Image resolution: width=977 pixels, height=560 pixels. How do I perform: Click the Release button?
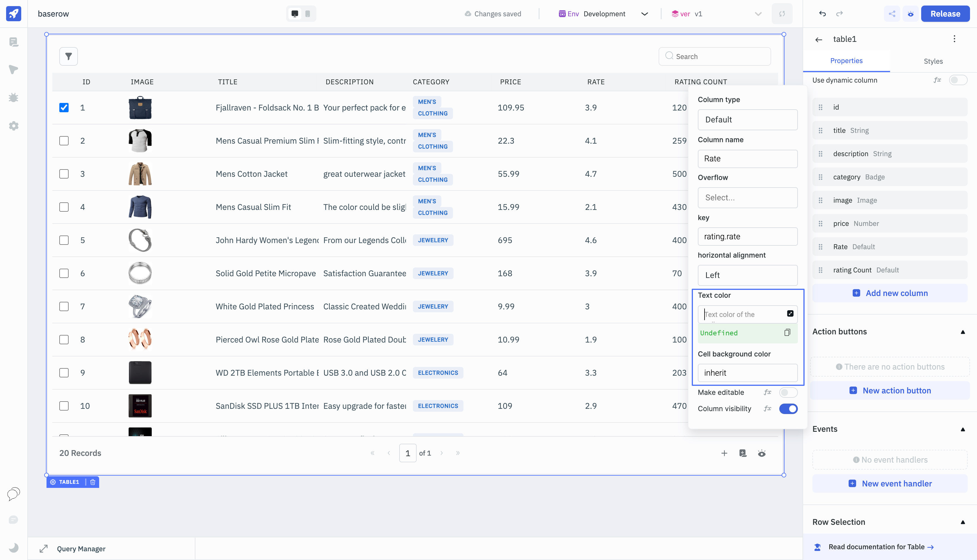945,14
